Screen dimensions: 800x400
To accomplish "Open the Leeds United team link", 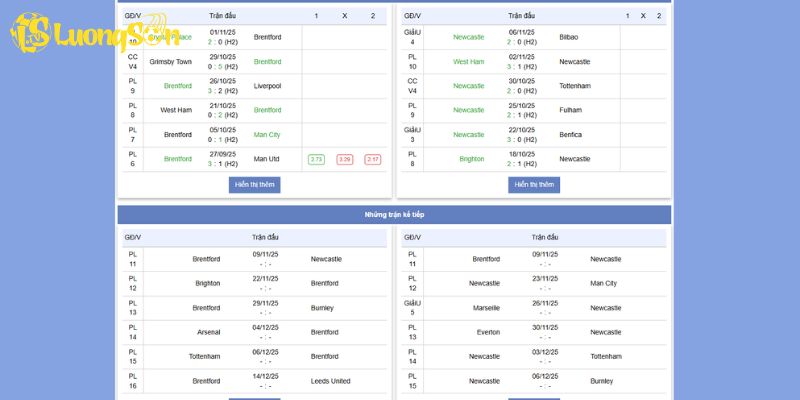I will pos(330,381).
